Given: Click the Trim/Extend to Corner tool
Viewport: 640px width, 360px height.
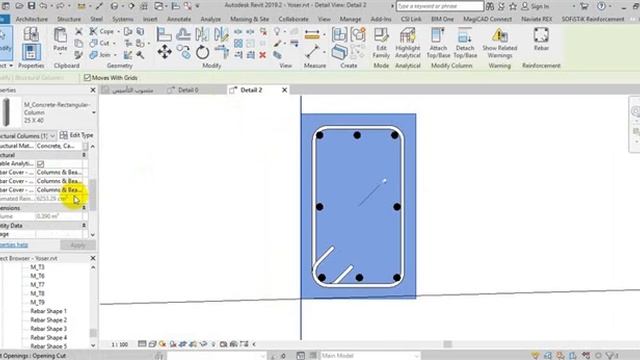Looking at the screenshot, I should click(222, 52).
